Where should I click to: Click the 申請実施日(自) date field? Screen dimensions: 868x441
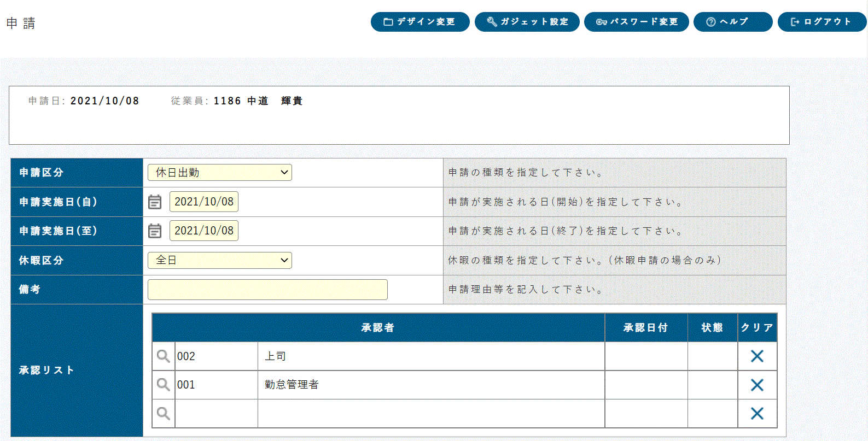(x=204, y=202)
